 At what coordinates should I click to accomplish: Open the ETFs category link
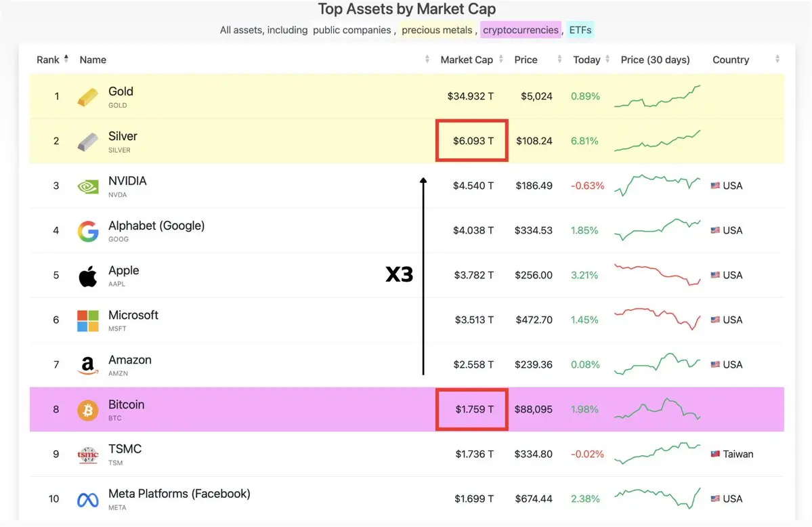pyautogui.click(x=580, y=30)
